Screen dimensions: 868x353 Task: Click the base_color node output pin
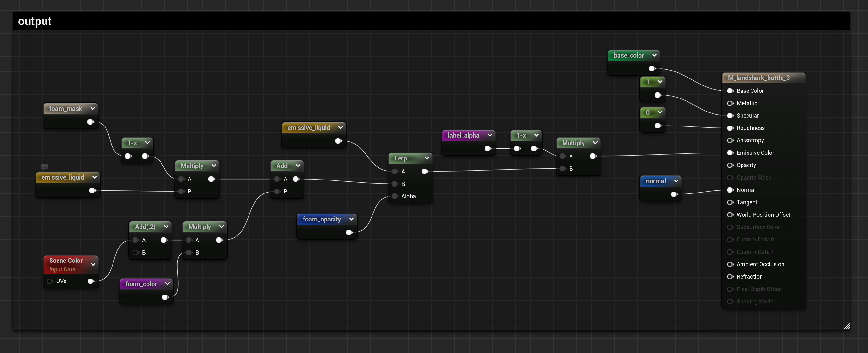(x=652, y=68)
